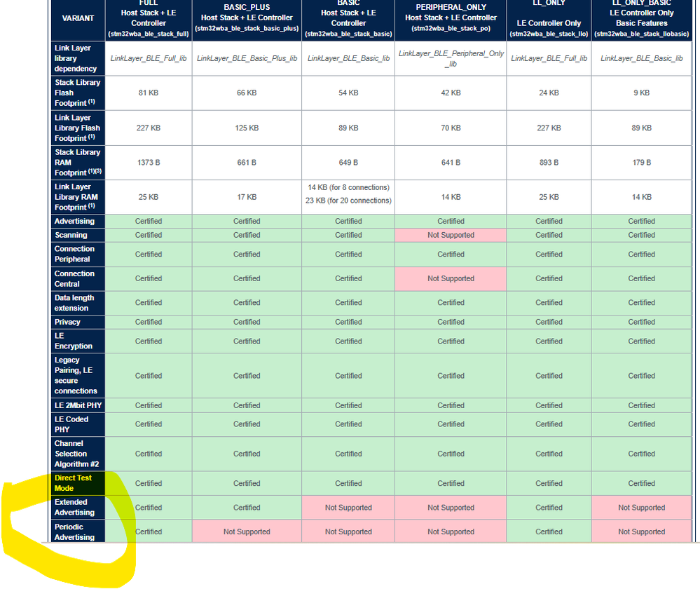Click the 'Stack Library Flash Footprint' row header
700x589 pixels.
point(78,93)
